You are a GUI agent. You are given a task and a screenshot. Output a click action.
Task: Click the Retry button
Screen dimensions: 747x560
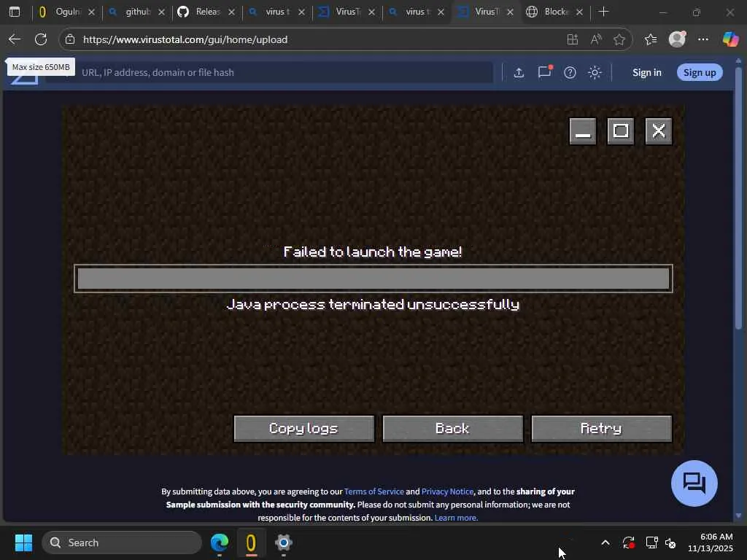tap(601, 429)
